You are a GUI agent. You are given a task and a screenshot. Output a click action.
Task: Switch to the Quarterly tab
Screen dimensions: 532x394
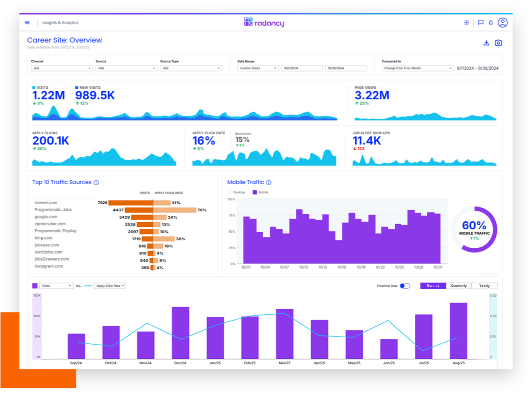point(459,286)
